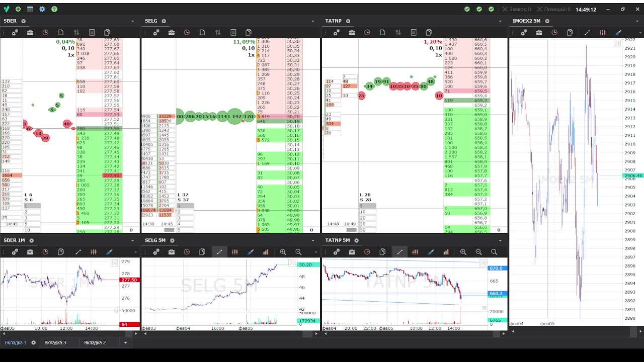The height and width of the screenshot is (362, 644).
Task: Select the SELG 5M chart tab
Action: pyautogui.click(x=155, y=240)
